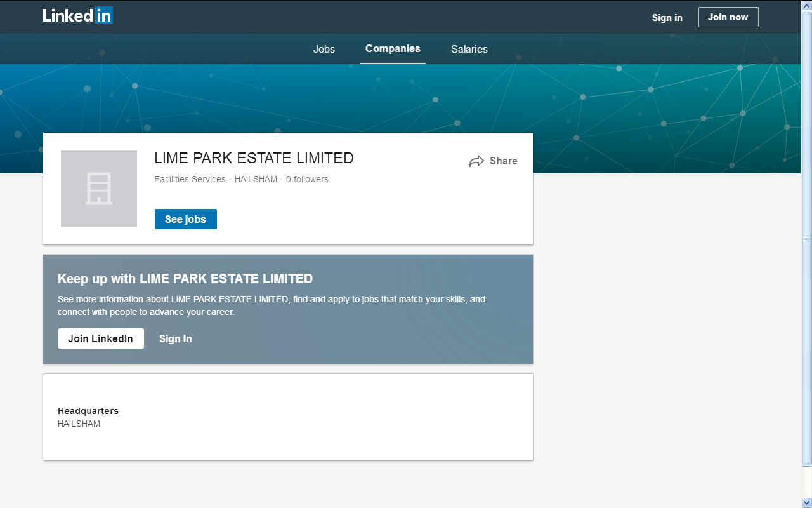The image size is (812, 508).
Task: Click the Facilities Services industry text
Action: click(x=190, y=179)
